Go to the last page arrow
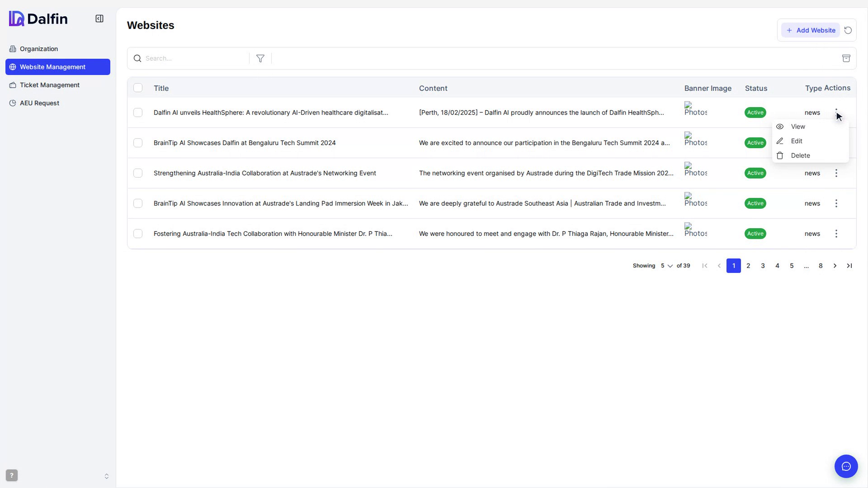The image size is (868, 488). (849, 266)
